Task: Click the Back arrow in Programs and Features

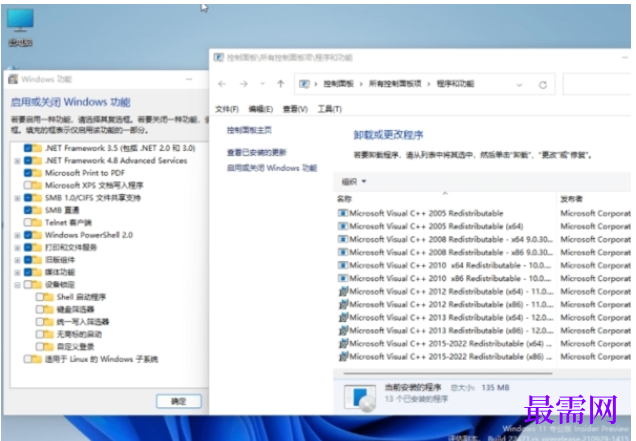Action: point(222,84)
